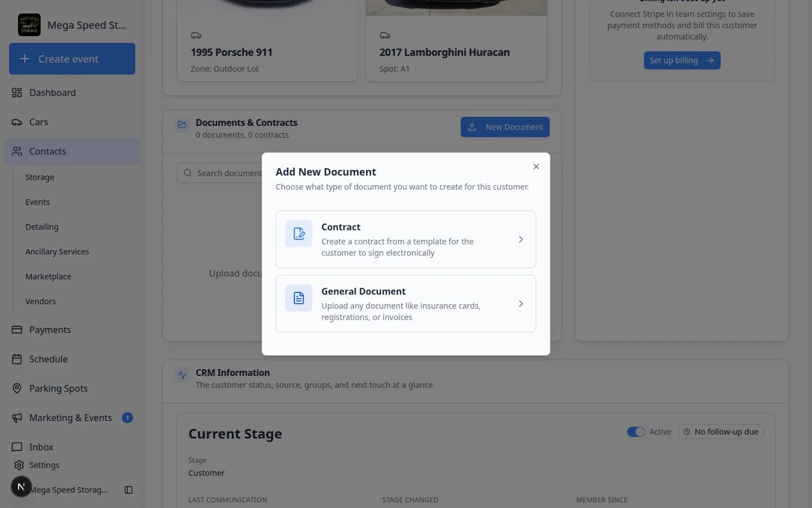Click the Schedule calendar icon
Image resolution: width=812 pixels, height=508 pixels.
pos(17,359)
